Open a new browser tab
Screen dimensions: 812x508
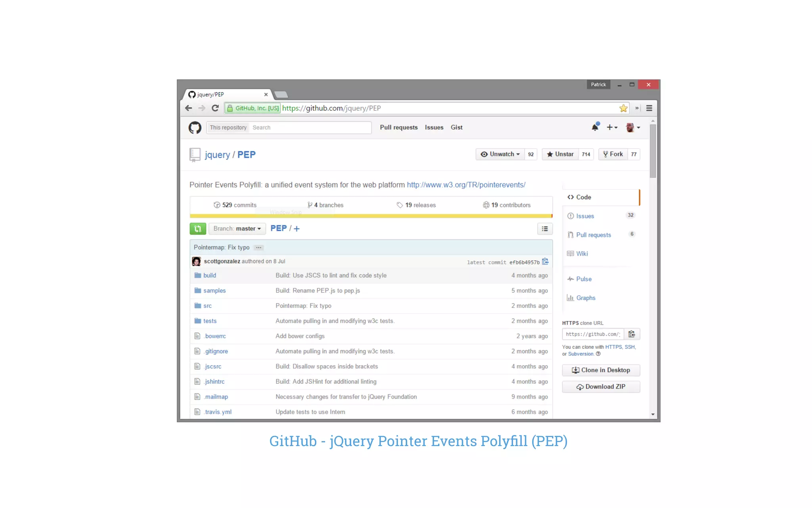[281, 94]
